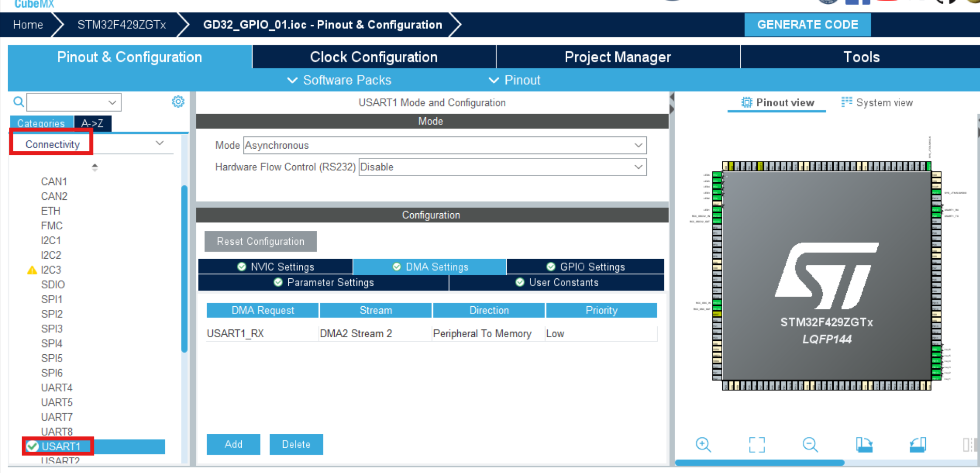
Task: Select SDIO peripheral
Action: pos(53,285)
